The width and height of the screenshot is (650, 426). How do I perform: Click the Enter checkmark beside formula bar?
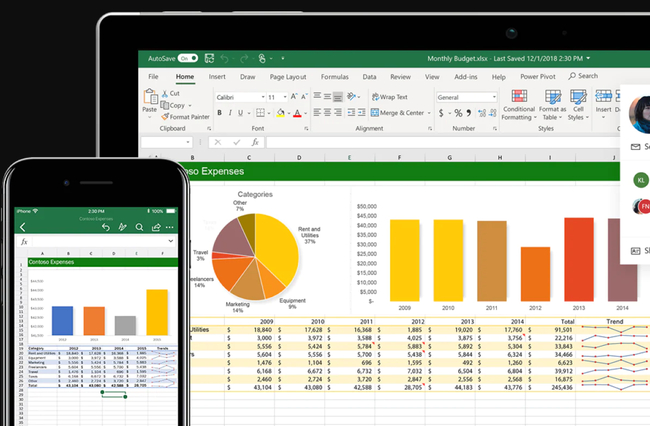point(237,142)
